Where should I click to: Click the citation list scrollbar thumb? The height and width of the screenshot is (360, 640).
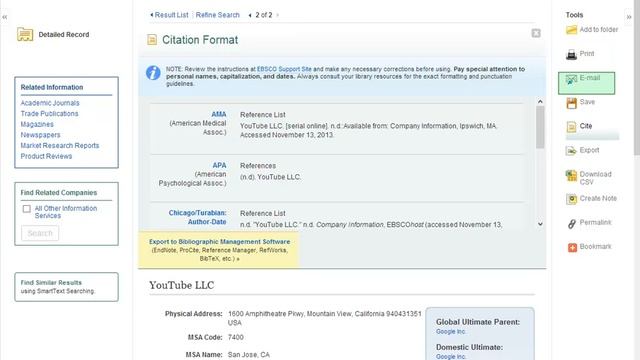pos(540,127)
